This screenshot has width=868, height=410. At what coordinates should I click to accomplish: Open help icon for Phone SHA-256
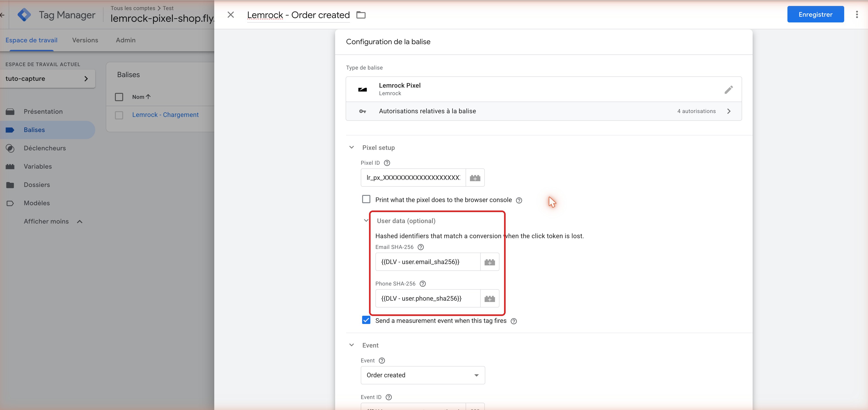[x=423, y=284]
